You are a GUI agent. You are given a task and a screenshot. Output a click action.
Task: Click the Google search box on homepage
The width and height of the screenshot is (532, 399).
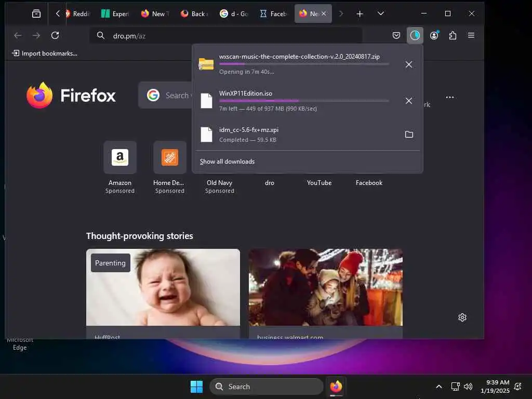tap(166, 96)
